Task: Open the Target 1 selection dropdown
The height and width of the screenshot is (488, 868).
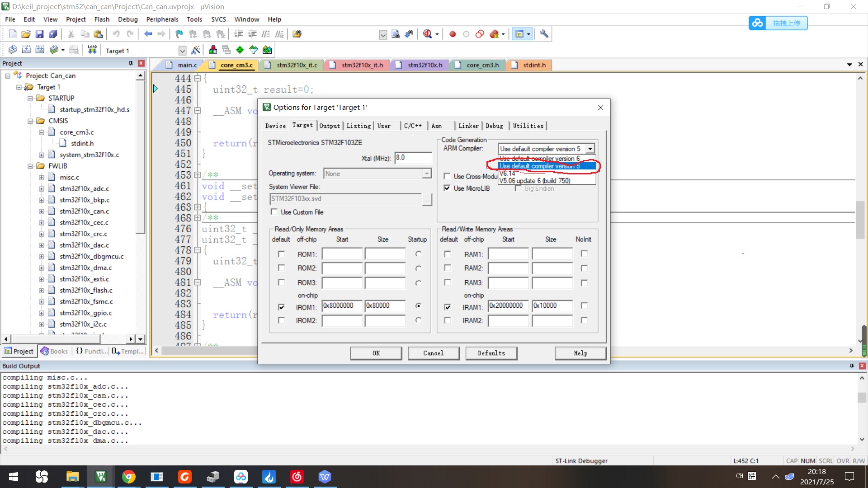Action: point(182,51)
